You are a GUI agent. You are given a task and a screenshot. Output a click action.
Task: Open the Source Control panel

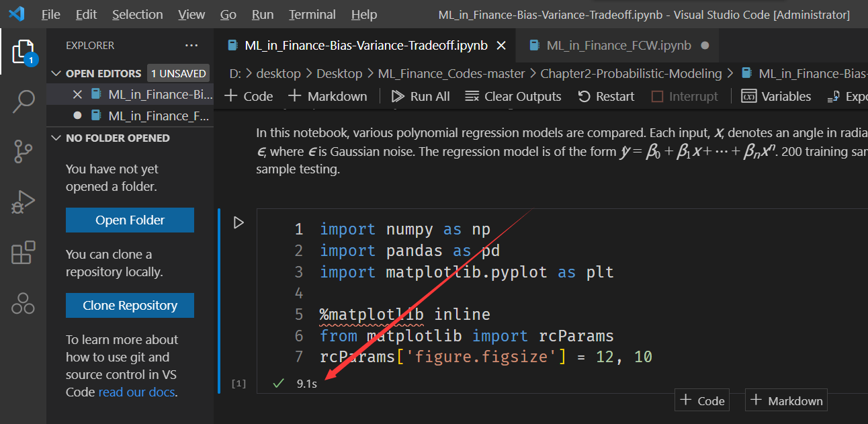pos(24,151)
